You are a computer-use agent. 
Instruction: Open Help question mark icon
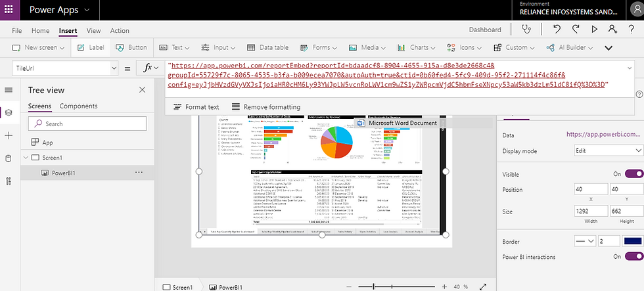(x=632, y=30)
